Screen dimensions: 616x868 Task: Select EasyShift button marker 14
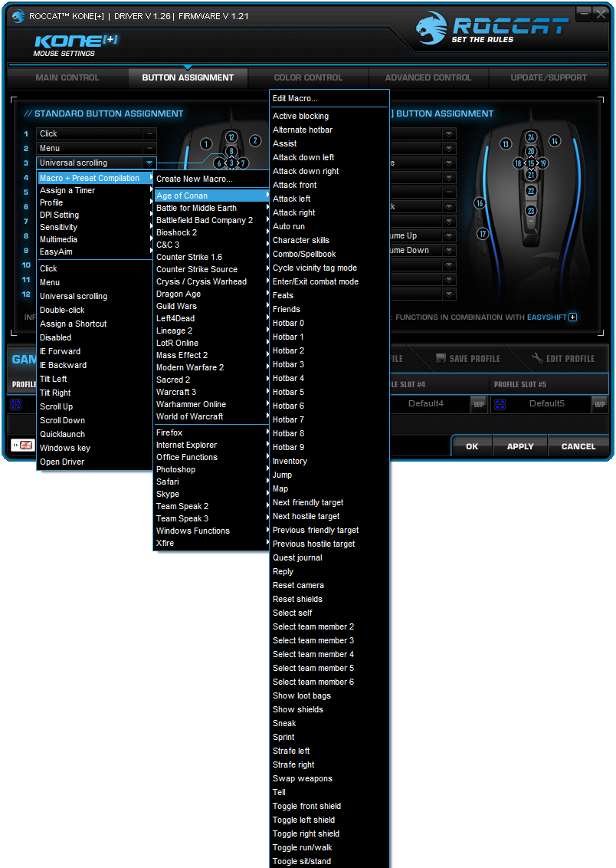point(555,140)
